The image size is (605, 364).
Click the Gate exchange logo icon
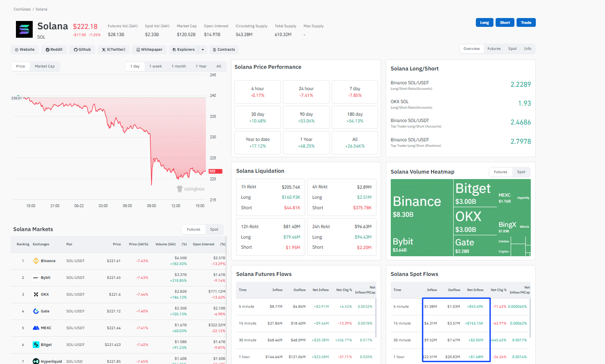pos(36,311)
